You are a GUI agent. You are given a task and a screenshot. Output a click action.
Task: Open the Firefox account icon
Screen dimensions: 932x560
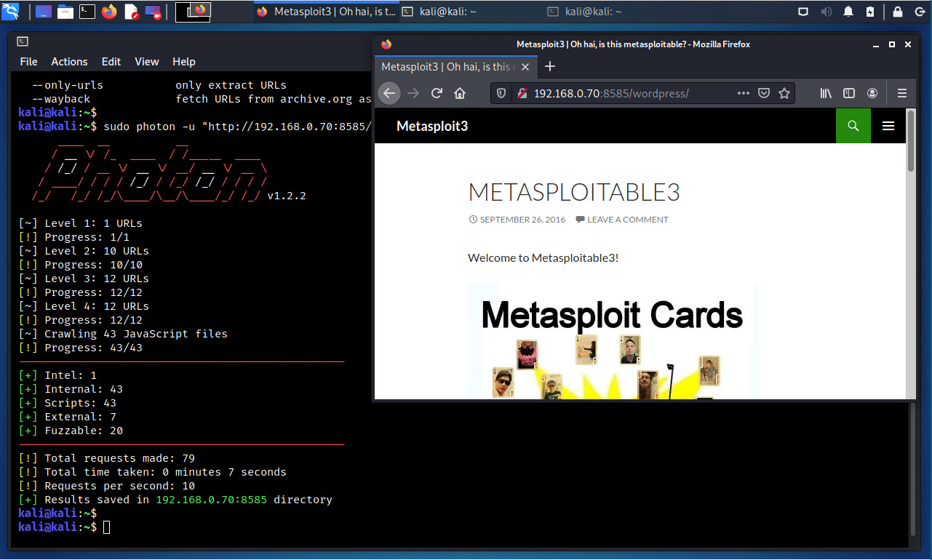pos(872,93)
